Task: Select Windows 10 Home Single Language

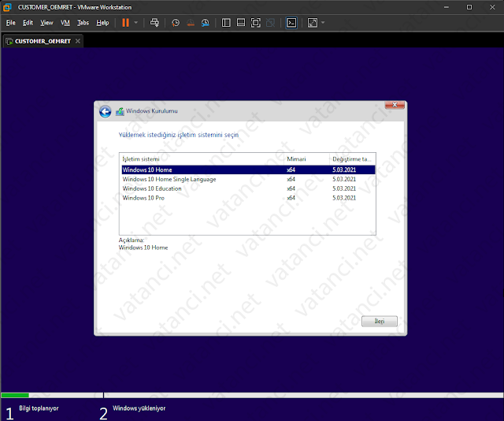Action: (x=248, y=179)
